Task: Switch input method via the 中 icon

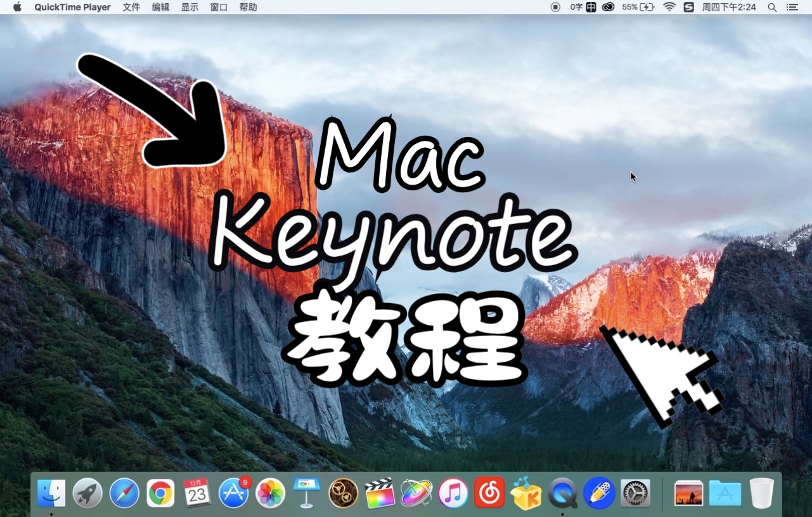Action: tap(590, 7)
